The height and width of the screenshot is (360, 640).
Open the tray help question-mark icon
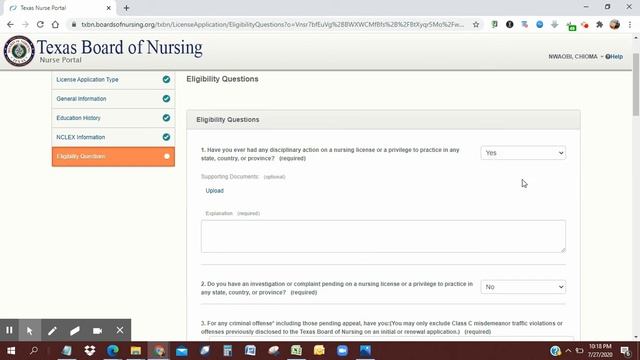(x=555, y=351)
